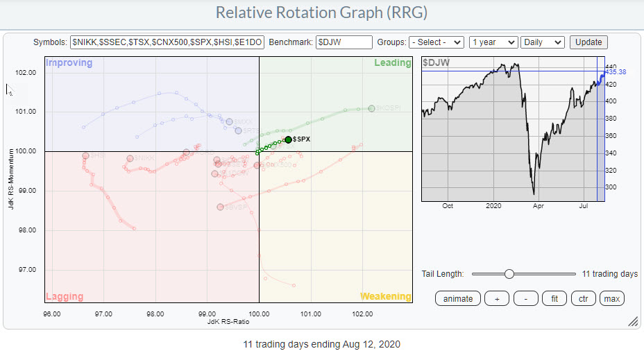Image resolution: width=644 pixels, height=351 pixels.
Task: Click the Update button
Action: (588, 42)
